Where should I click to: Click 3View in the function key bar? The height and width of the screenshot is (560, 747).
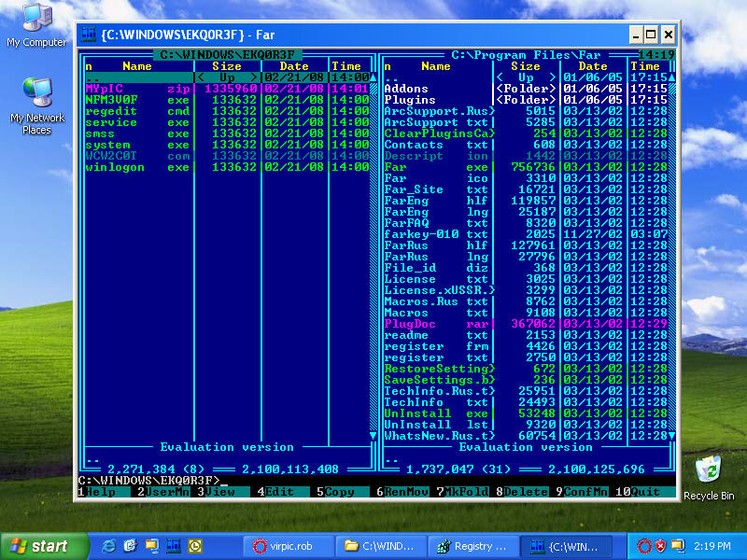tap(223, 492)
